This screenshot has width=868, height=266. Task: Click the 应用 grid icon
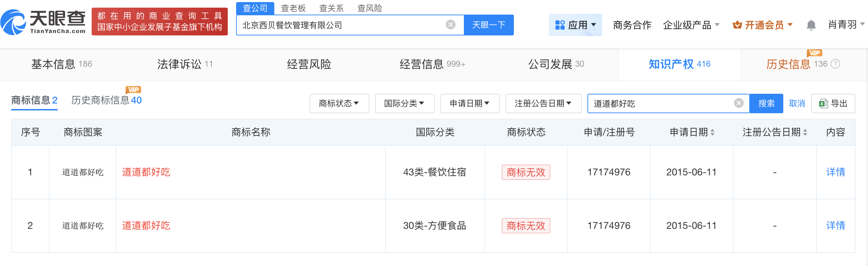pos(560,25)
